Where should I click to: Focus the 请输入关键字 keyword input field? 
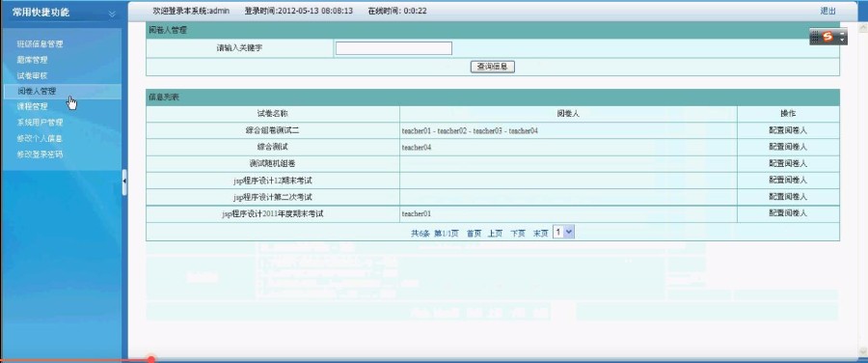pyautogui.click(x=393, y=49)
